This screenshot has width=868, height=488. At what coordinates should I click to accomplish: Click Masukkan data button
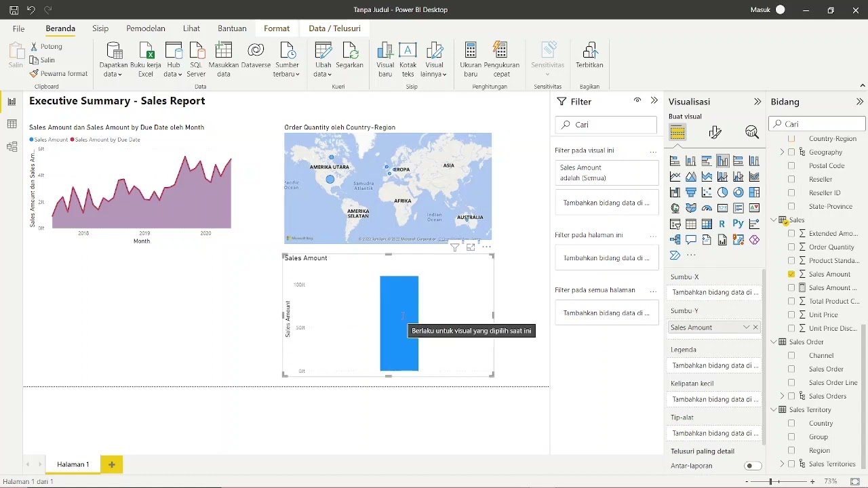pos(224,60)
